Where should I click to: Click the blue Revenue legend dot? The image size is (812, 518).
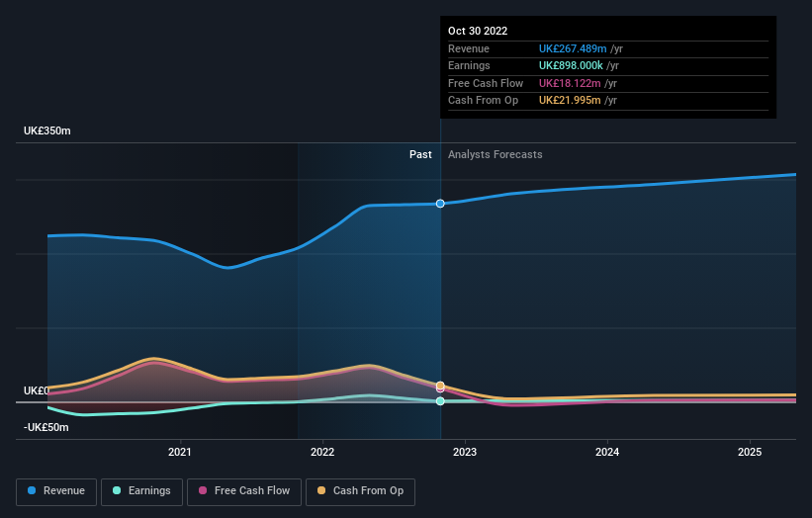pyautogui.click(x=32, y=490)
